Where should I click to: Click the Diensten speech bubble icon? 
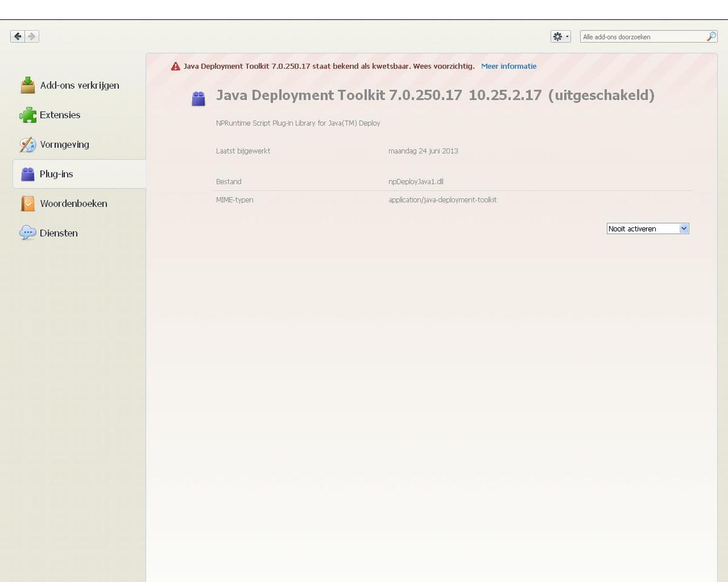[x=27, y=233]
